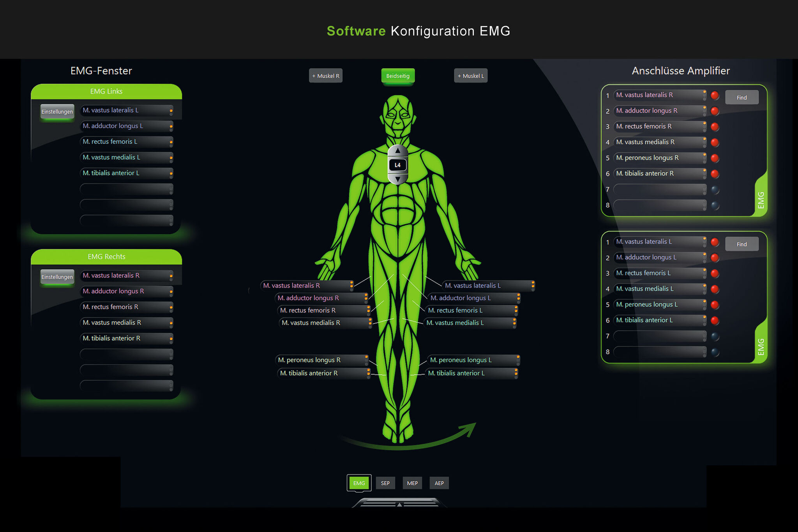Toggle red indicator for M. tibialis anterior L

715,320
